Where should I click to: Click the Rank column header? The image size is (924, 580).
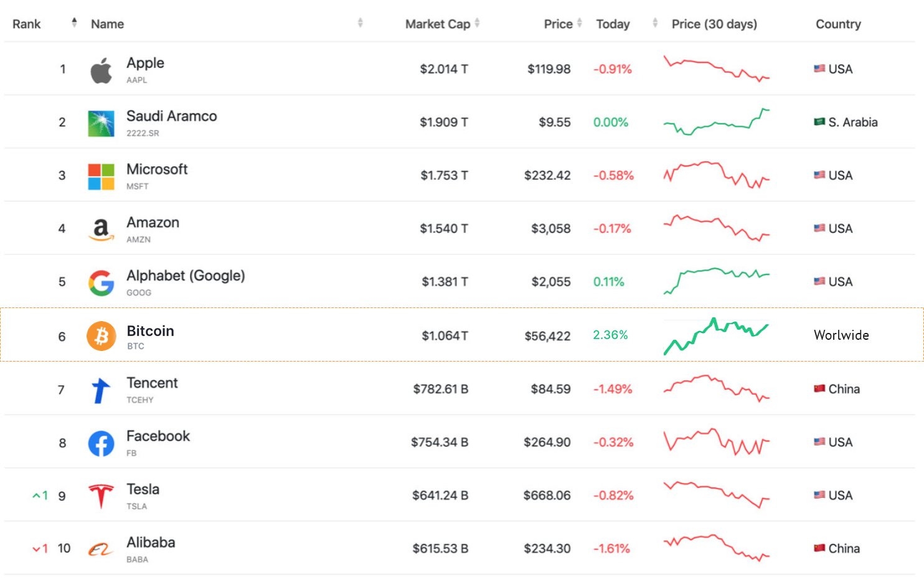(x=27, y=24)
